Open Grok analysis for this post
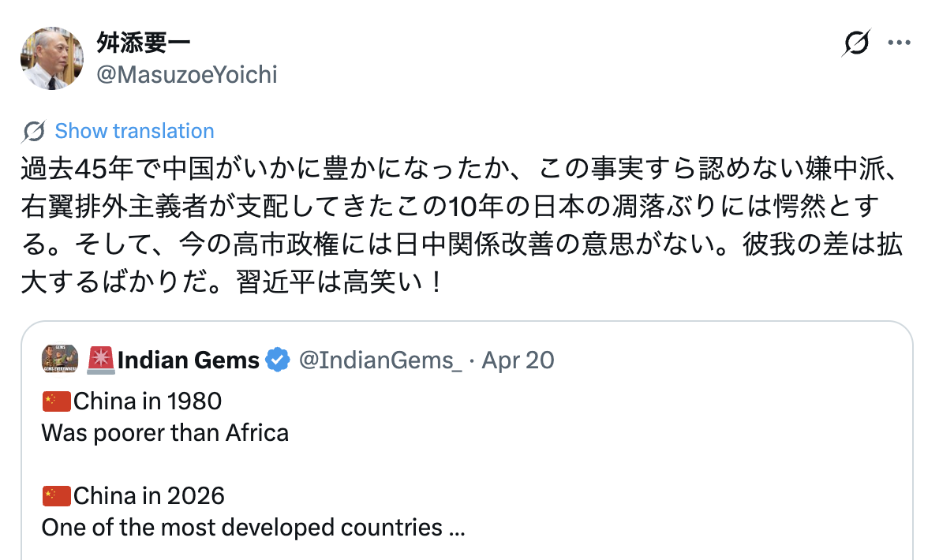Screen dimensions: 939x560 coord(858,44)
